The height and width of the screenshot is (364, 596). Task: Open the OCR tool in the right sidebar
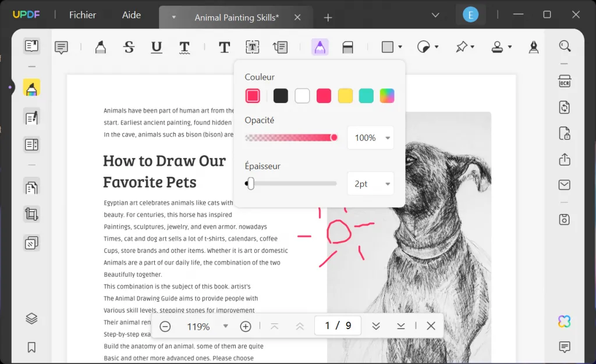tap(564, 82)
